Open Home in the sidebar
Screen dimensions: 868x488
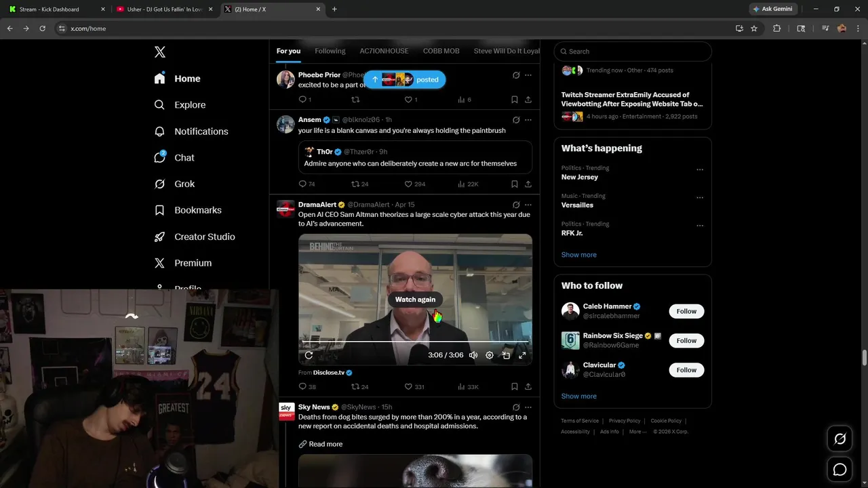tap(178, 79)
